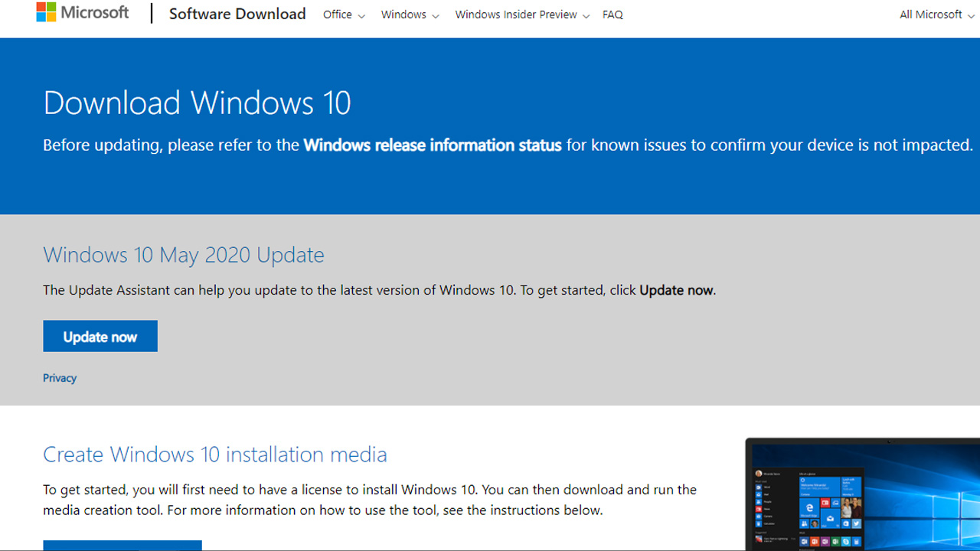Click the blue download tool button
980x551 pixels.
click(x=122, y=546)
